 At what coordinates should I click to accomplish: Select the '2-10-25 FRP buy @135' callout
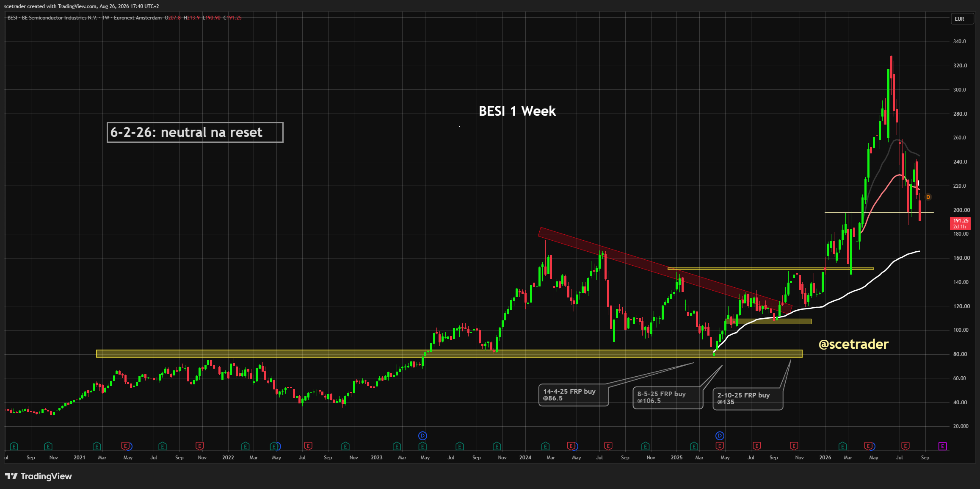[x=748, y=399]
